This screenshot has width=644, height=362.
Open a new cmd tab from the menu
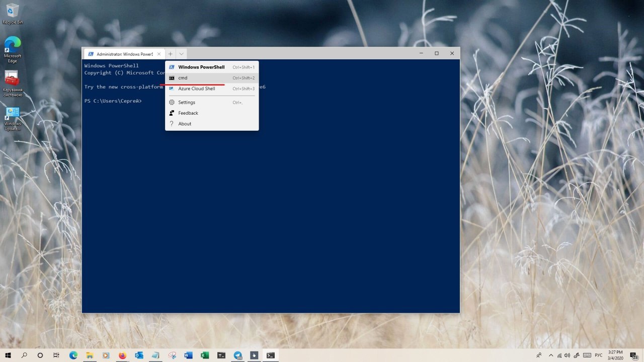(x=212, y=78)
